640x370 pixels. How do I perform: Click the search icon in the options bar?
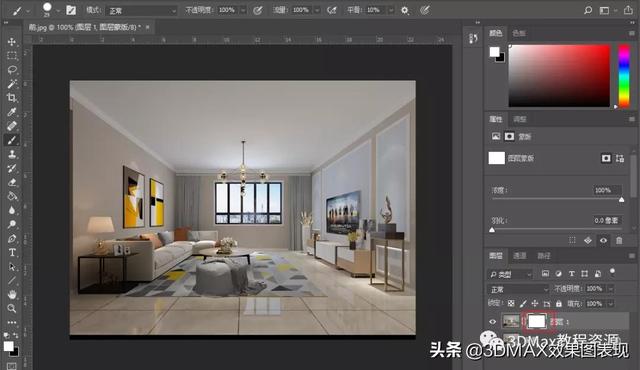tap(588, 10)
